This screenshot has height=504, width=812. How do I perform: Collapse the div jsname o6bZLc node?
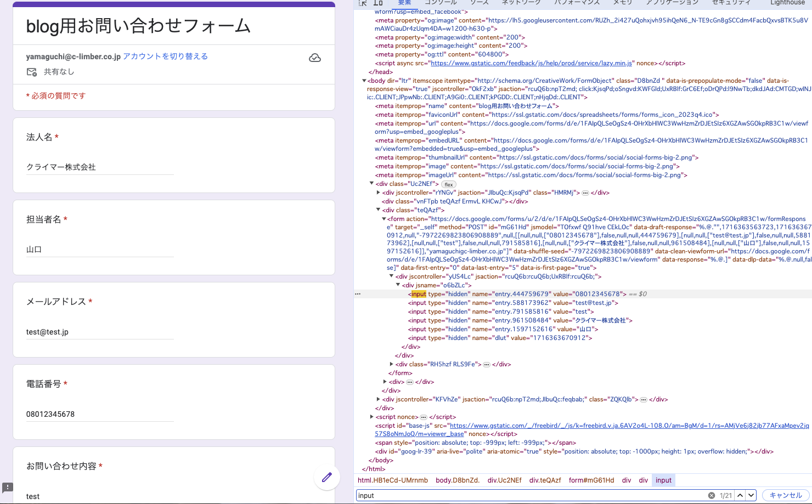click(398, 285)
